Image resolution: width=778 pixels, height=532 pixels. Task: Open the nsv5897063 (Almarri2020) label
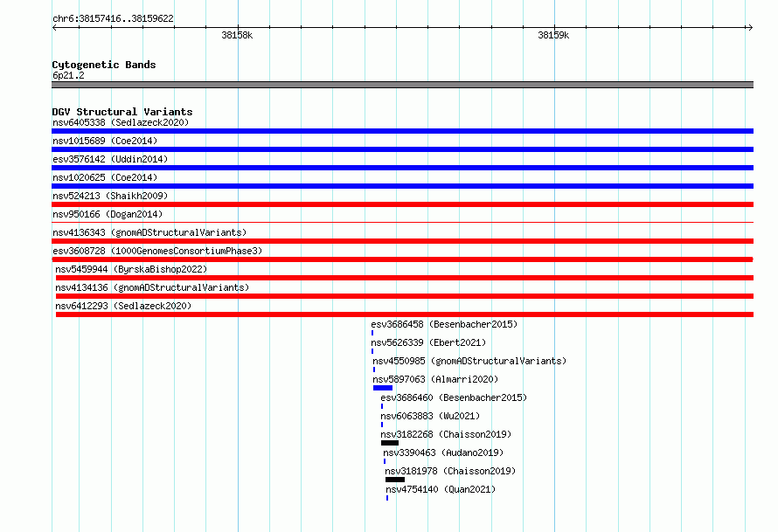[x=435, y=379]
